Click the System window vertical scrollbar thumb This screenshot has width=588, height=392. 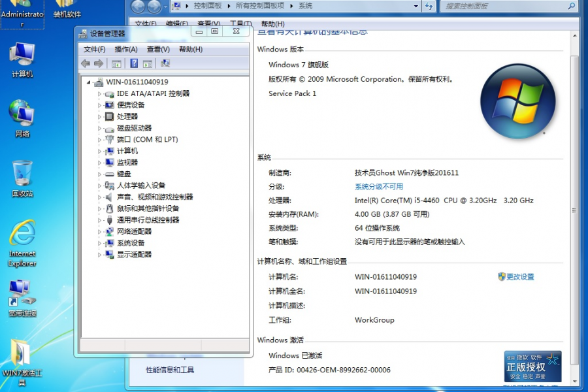574,210
